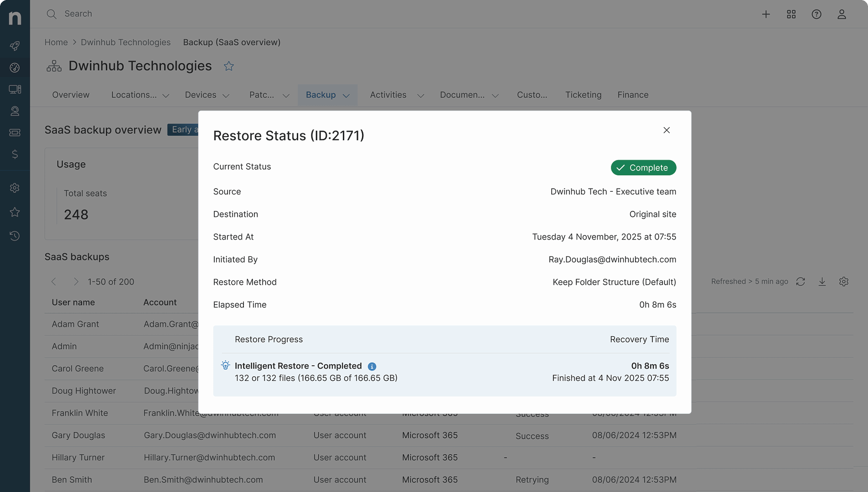
Task: Click the info icon beside Intelligent Restore
Action: coord(372,366)
